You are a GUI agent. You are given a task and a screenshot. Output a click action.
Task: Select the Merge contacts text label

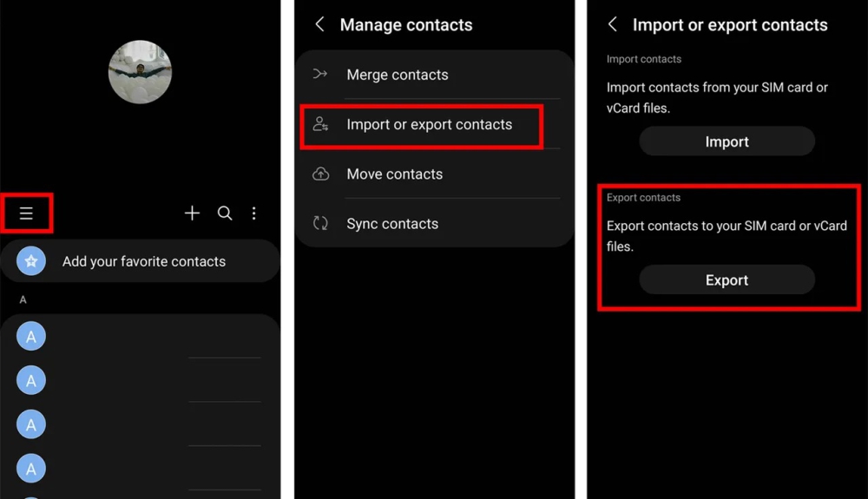[x=398, y=75]
